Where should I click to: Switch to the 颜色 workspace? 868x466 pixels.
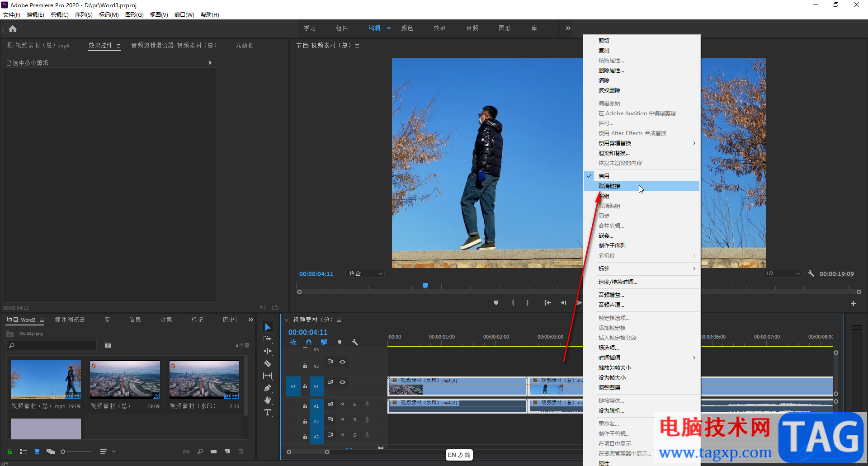pos(407,28)
